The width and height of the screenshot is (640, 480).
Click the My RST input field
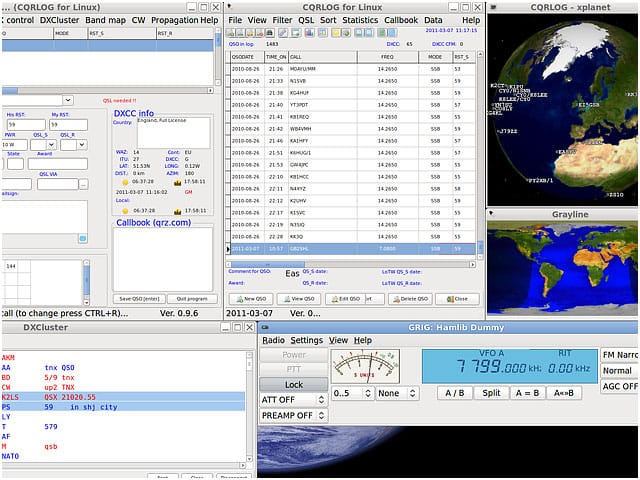(x=69, y=124)
